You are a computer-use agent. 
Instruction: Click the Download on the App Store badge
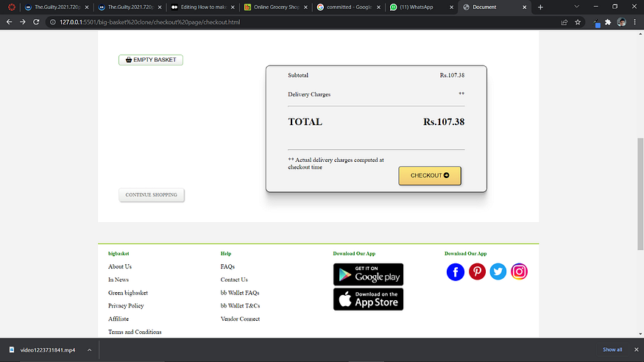point(368,299)
